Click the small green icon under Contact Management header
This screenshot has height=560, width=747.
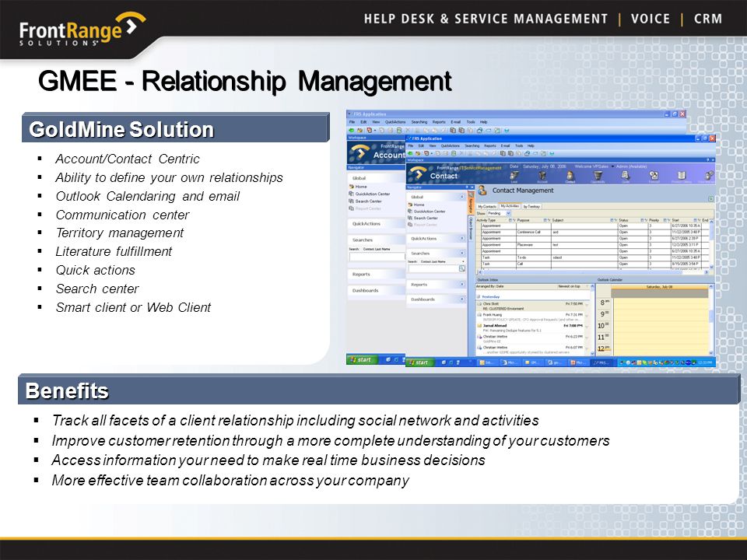coord(710,198)
